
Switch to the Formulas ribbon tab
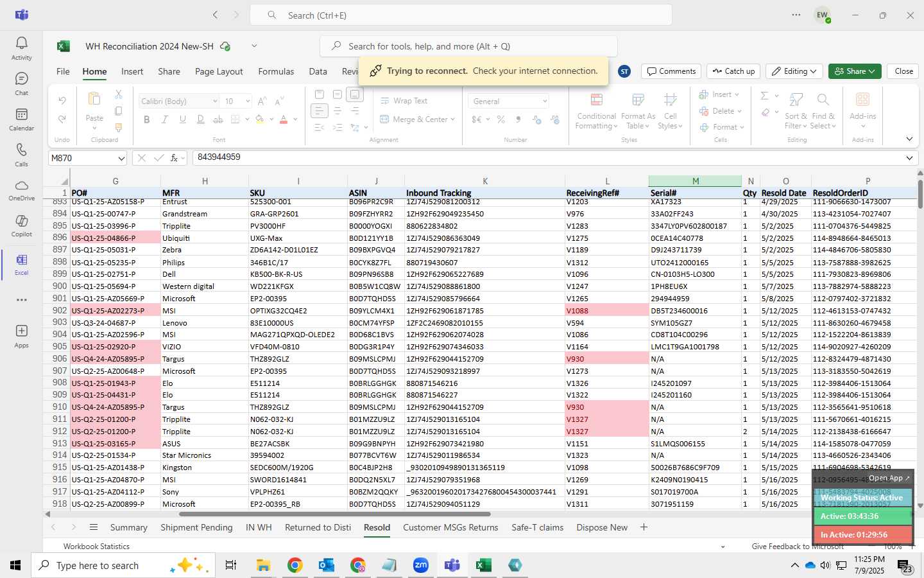point(276,71)
